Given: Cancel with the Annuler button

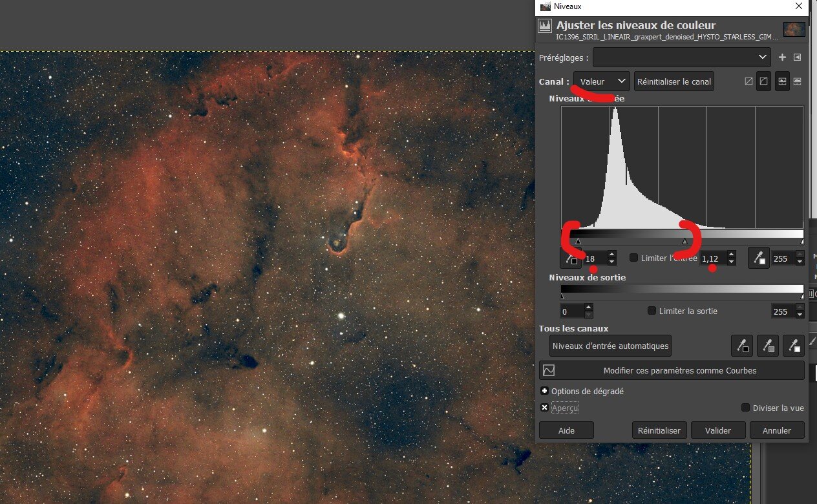Looking at the screenshot, I should (777, 430).
